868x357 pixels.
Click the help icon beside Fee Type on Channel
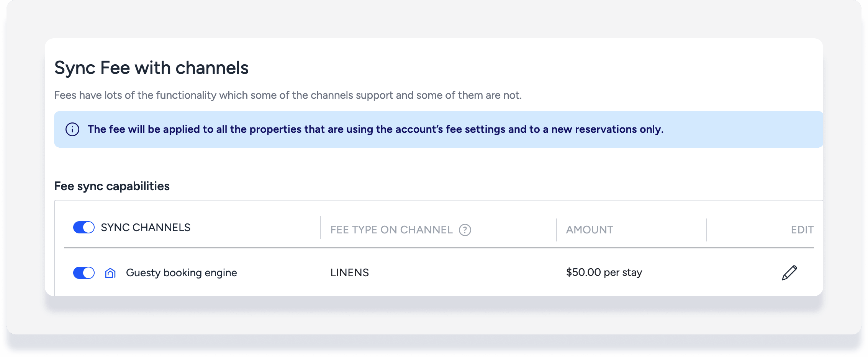(x=465, y=230)
